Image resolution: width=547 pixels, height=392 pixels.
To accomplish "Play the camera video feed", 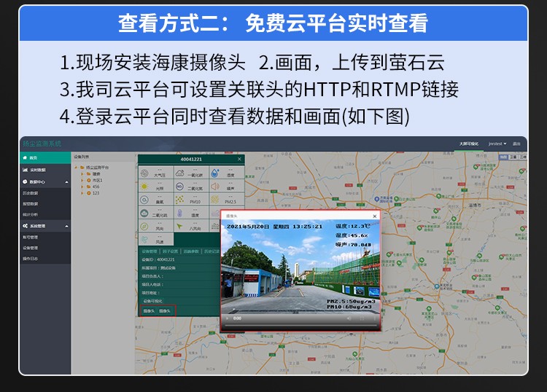I will 227,318.
